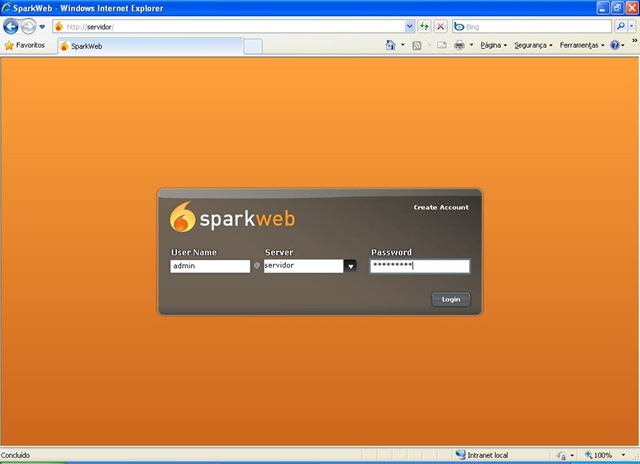Open the Favoritos star button

click(24, 45)
